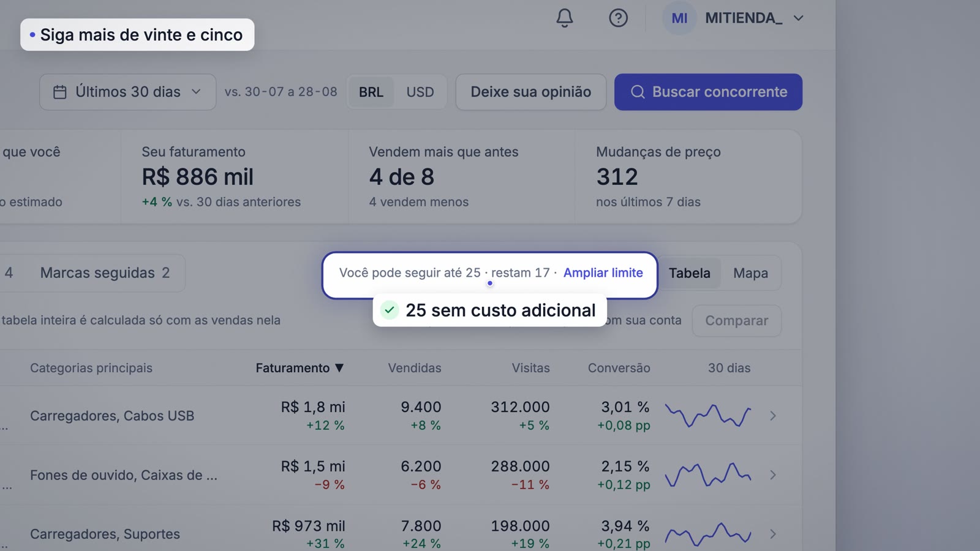Open the help question mark icon
Screen dimensions: 980x551
pyautogui.click(x=618, y=18)
